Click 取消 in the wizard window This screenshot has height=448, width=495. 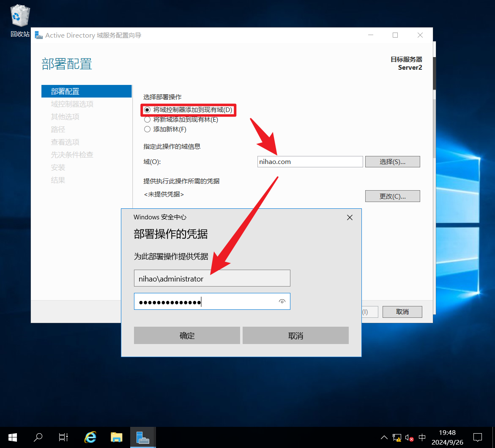click(402, 312)
